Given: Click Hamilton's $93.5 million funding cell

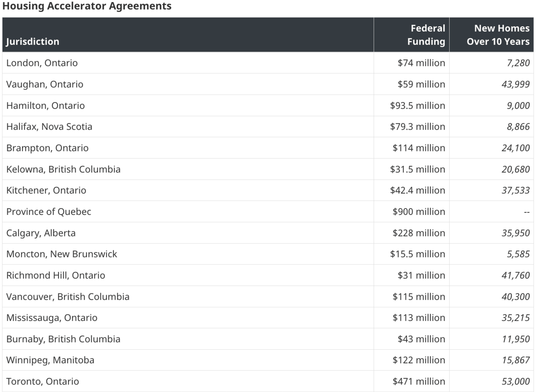Looking at the screenshot, I should tap(412, 105).
